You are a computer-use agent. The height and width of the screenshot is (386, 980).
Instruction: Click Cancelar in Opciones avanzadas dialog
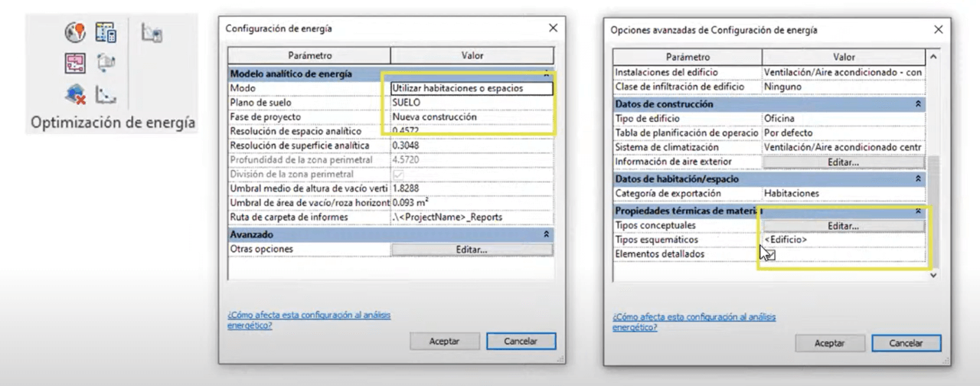(x=906, y=343)
